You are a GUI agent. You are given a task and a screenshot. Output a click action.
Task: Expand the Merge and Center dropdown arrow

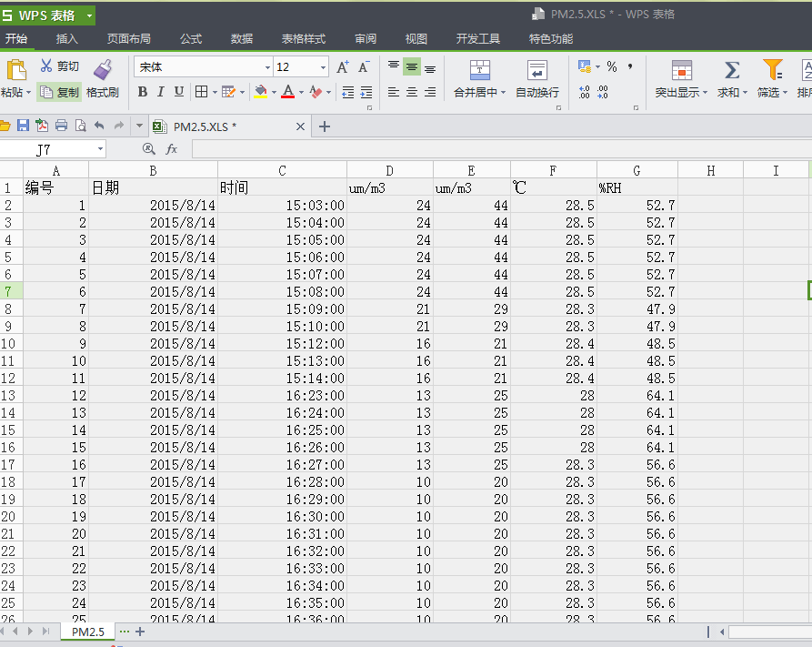coord(503,93)
